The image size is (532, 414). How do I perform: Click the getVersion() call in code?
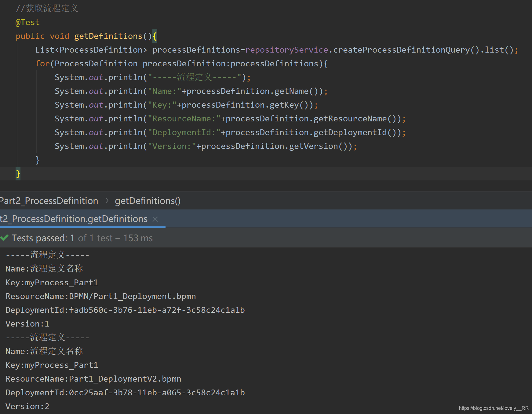(318, 146)
